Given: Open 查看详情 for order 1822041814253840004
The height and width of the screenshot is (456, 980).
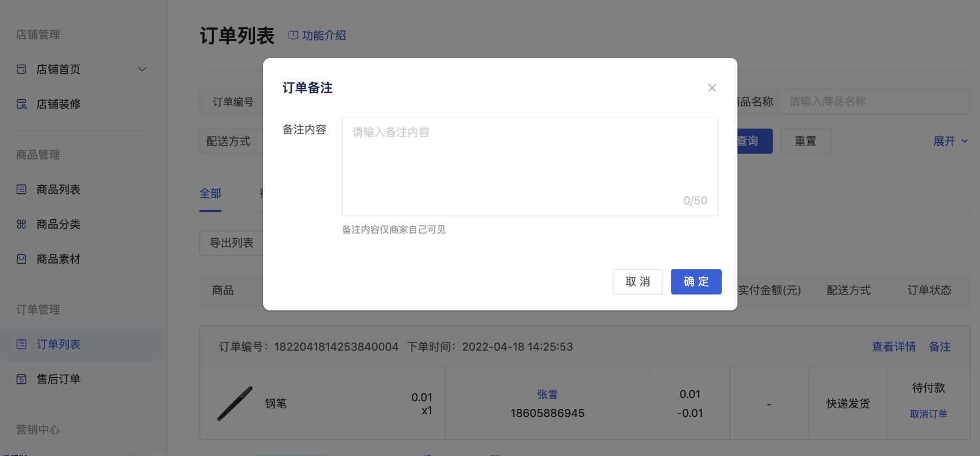Looking at the screenshot, I should [894, 347].
